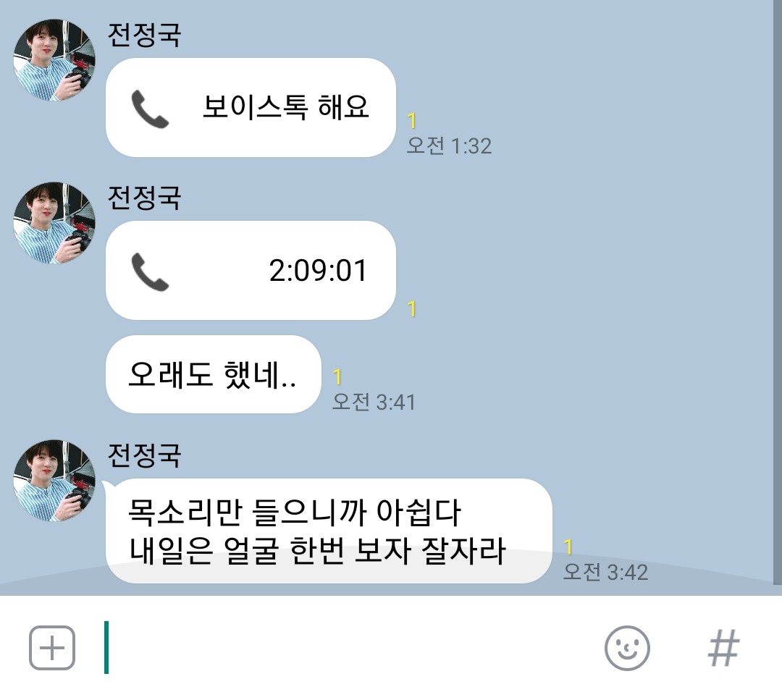Screen dimensions: 782x700
Task: Select the 오래도 했네.. message bubble
Action: point(213,374)
